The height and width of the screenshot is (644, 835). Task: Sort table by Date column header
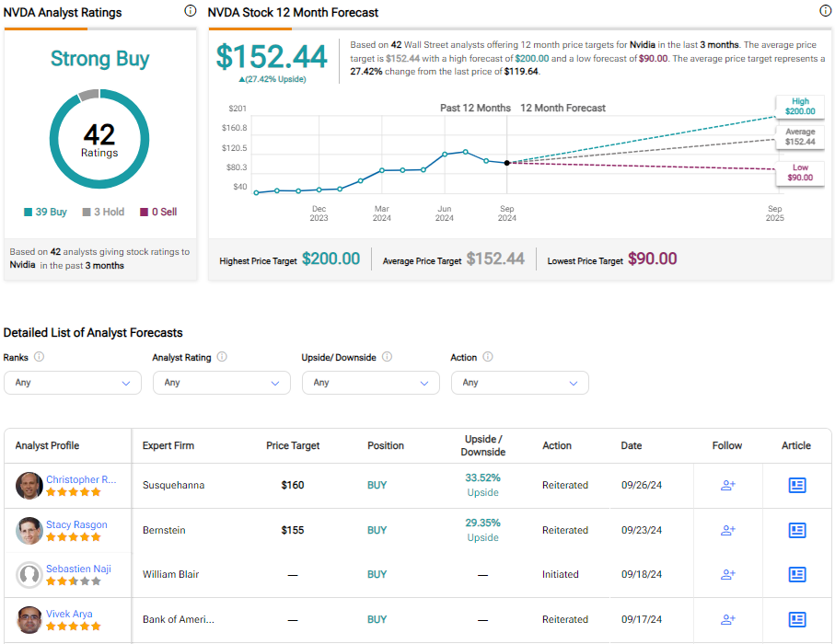click(632, 445)
